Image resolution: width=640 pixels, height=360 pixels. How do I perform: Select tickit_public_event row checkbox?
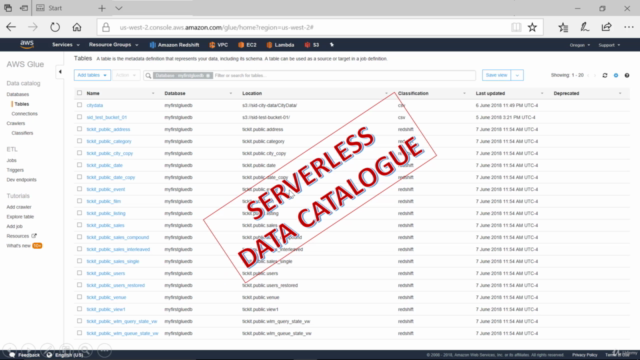click(79, 189)
